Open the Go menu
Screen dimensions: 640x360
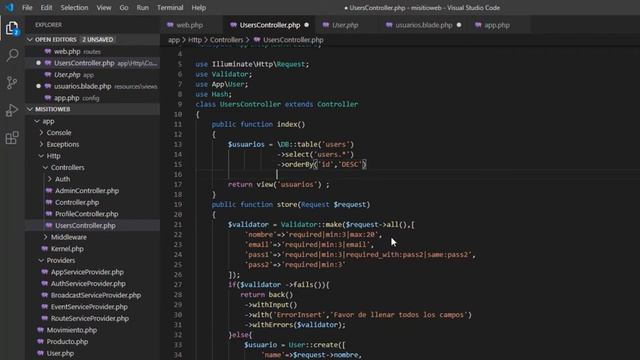[x=124, y=8]
